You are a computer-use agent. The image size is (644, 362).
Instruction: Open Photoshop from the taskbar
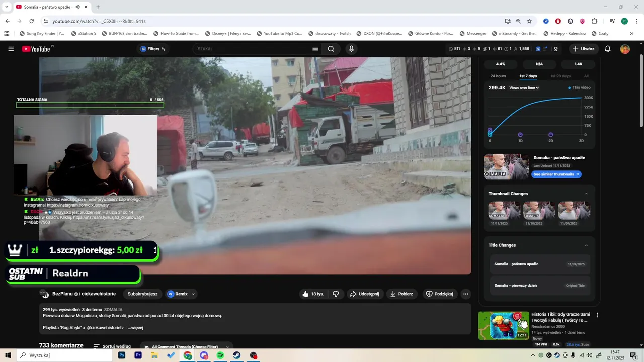tap(121, 355)
